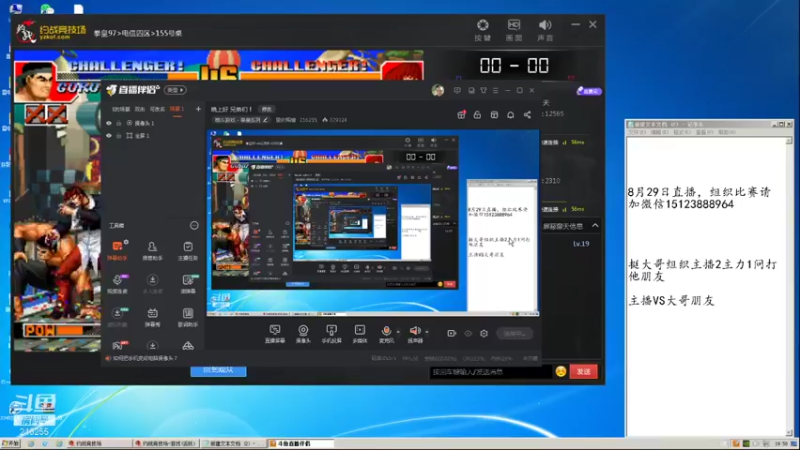Click the 扬声器 speaker icon
800x450 pixels.
click(415, 332)
